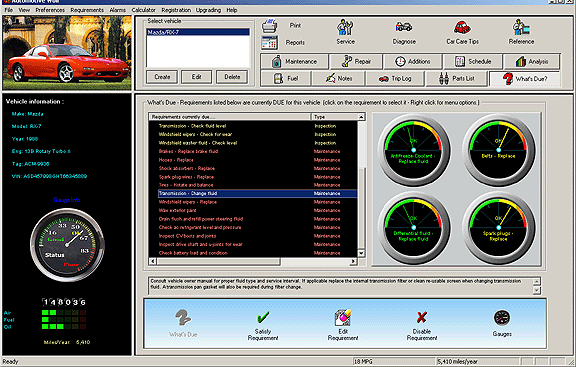This screenshot has width=576, height=367.
Task: Click the requirements list scroll down arrow
Action: point(361,253)
